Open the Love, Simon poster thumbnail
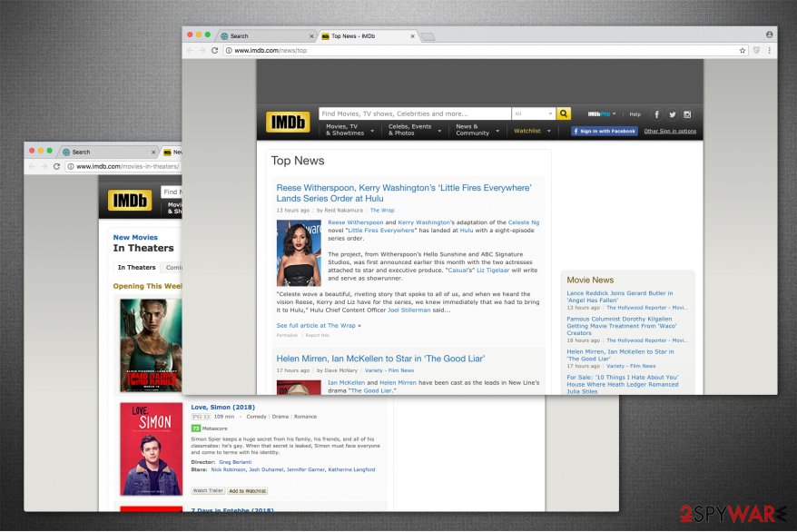 click(x=151, y=449)
